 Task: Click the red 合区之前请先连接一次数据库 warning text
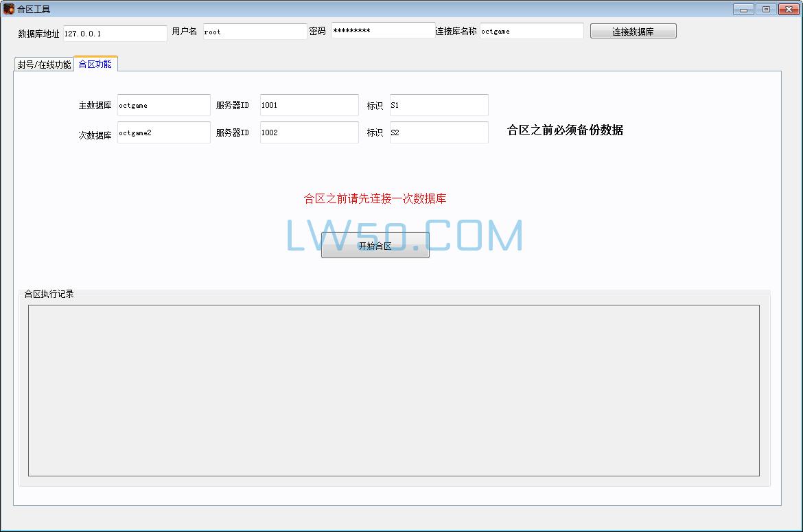[x=376, y=198]
